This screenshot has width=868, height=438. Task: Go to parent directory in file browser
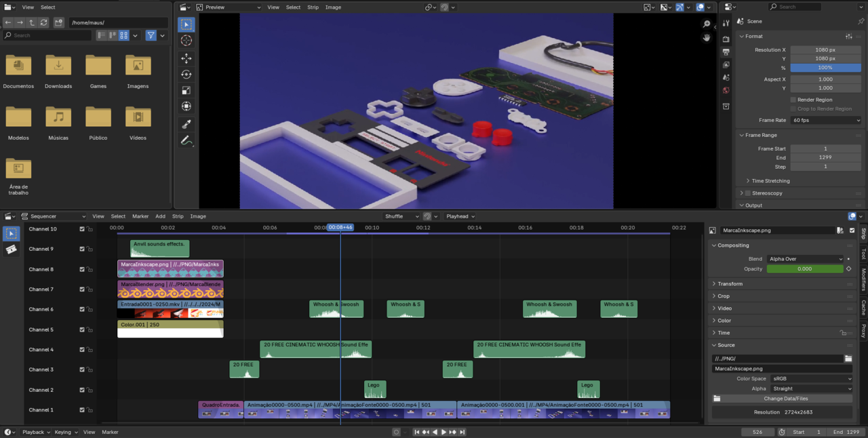[32, 22]
